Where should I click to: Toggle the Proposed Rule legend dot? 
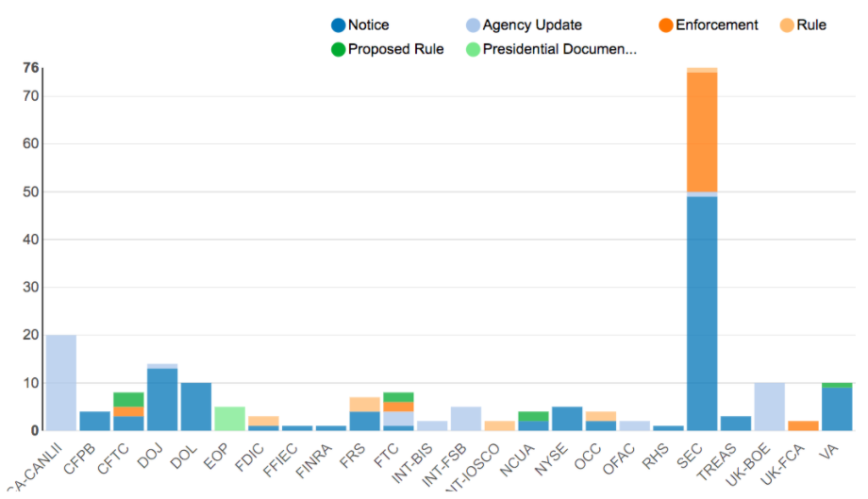coord(338,50)
